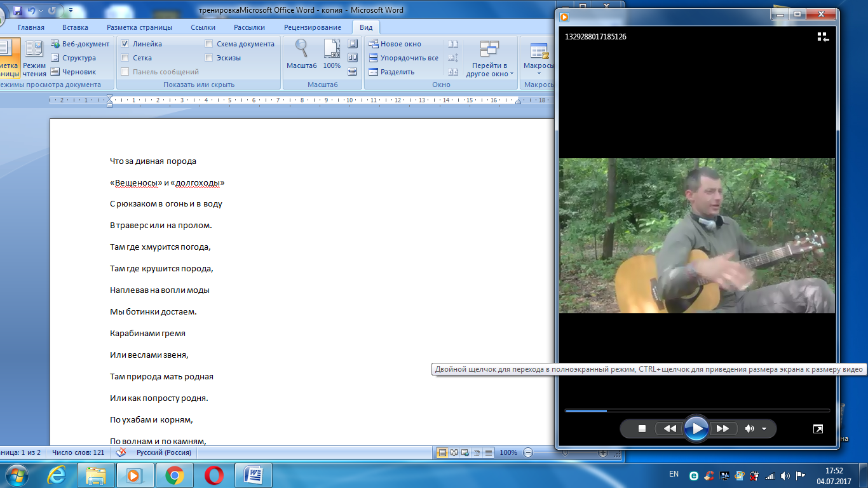
Task: Open Google Chrome from the taskbar
Action: [175, 475]
